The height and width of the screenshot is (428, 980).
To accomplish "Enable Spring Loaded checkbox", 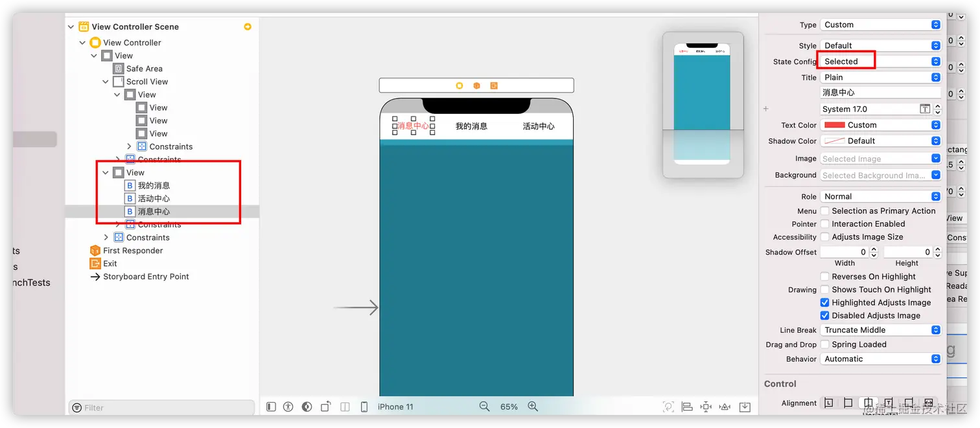I will 825,344.
